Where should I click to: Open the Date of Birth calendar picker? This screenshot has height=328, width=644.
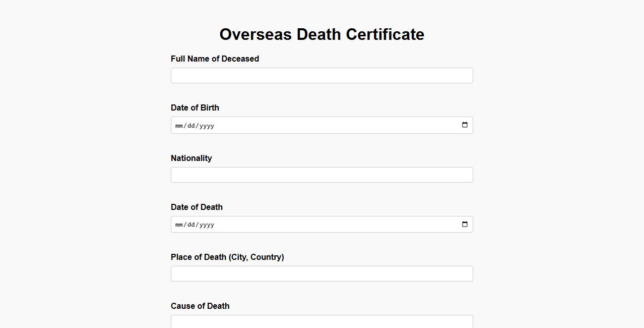point(465,125)
